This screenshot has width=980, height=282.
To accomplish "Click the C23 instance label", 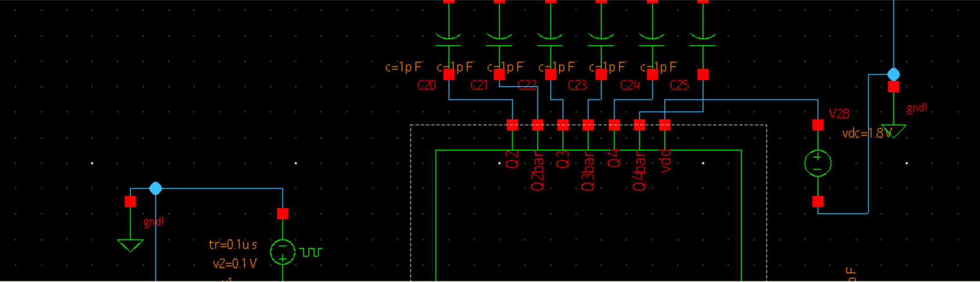I will tap(577, 85).
